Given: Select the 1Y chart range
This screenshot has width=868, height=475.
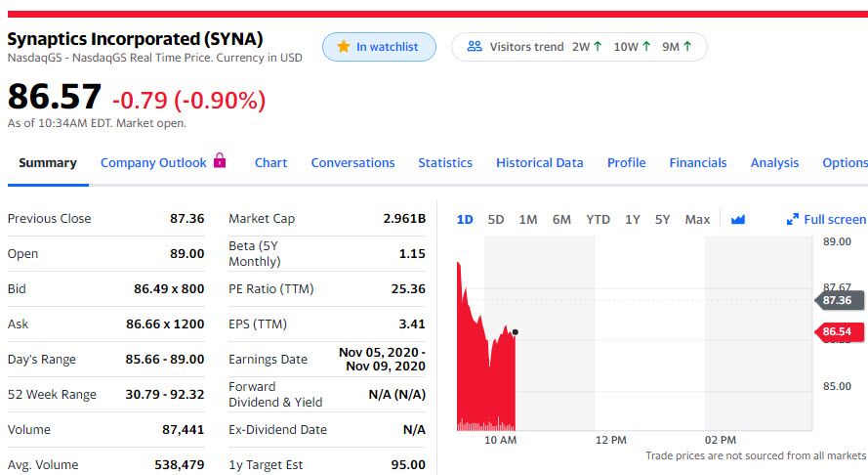Looking at the screenshot, I should click(x=632, y=220).
